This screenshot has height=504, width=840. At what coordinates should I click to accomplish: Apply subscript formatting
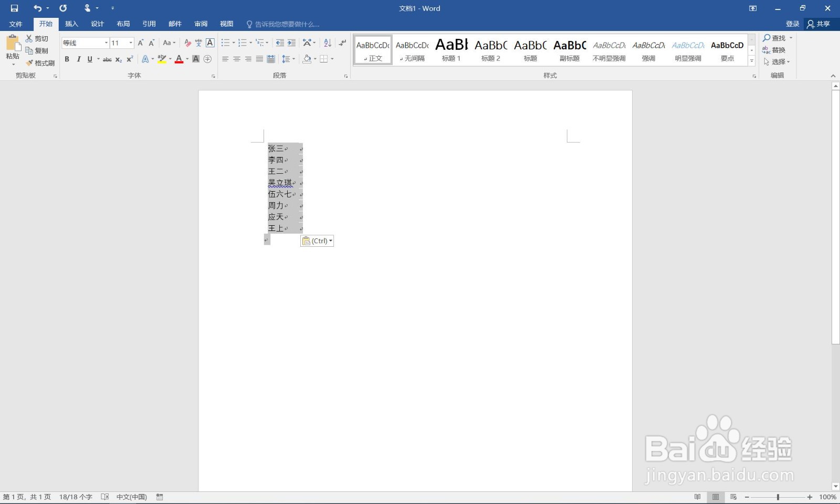coord(119,59)
